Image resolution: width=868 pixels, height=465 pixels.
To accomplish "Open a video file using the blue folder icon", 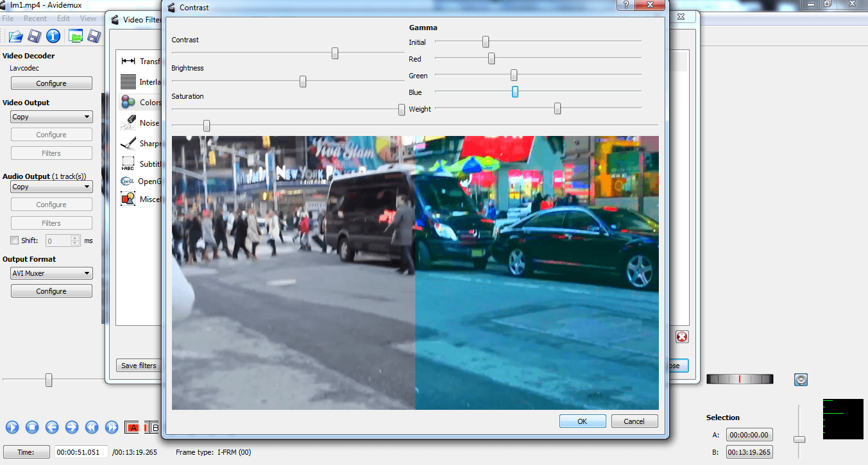I will click(x=15, y=36).
